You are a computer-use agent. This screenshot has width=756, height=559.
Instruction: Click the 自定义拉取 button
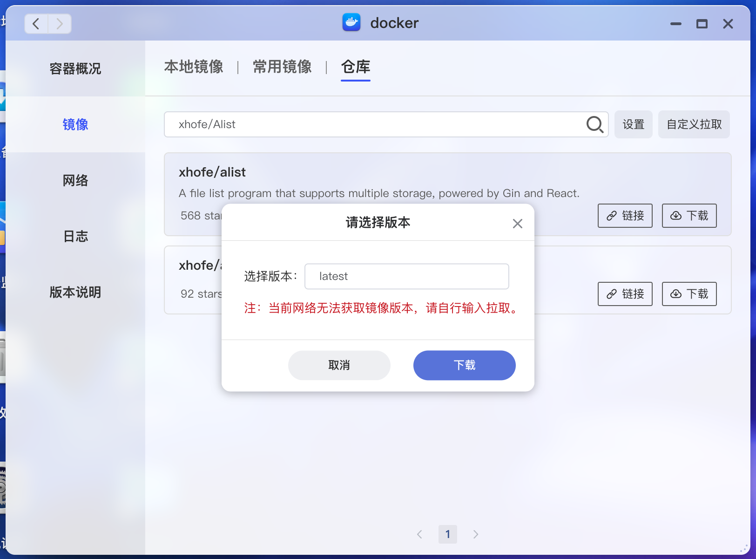pos(694,124)
